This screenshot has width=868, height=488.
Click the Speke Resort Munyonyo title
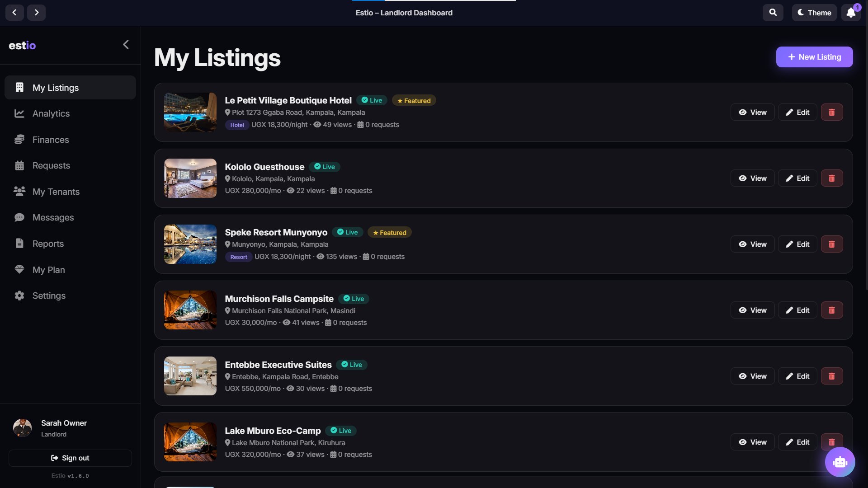pos(276,232)
